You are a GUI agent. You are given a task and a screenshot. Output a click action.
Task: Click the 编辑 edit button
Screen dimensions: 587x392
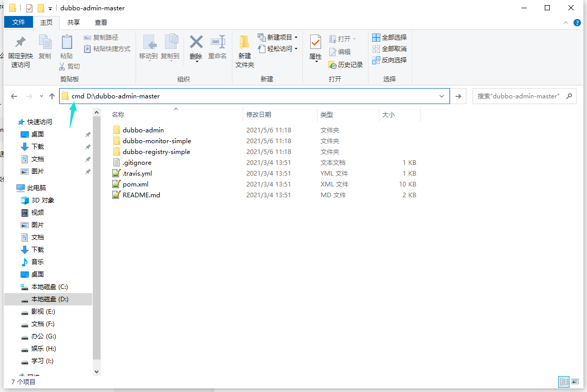340,52
